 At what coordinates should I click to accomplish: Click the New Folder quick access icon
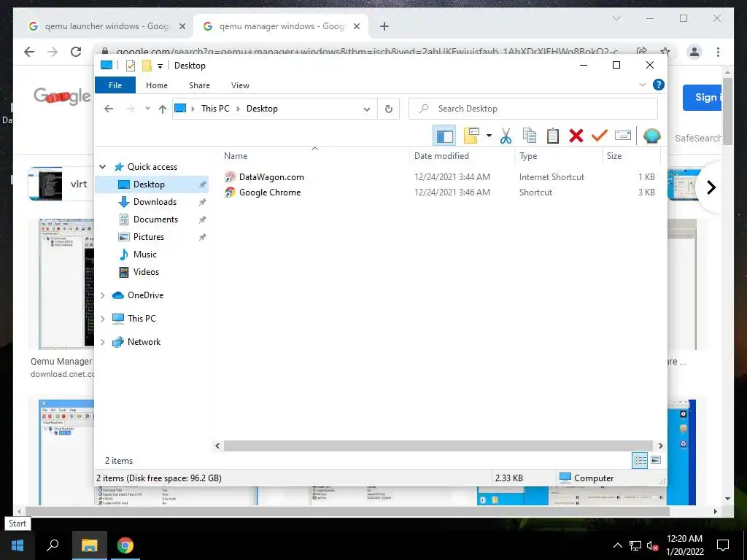coord(147,66)
